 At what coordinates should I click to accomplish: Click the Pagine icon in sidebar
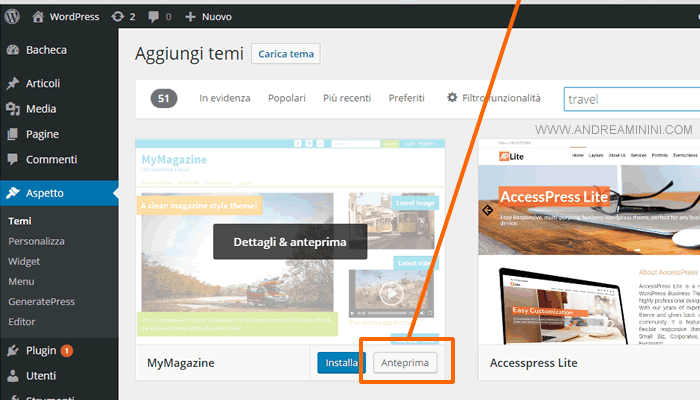pyautogui.click(x=12, y=134)
